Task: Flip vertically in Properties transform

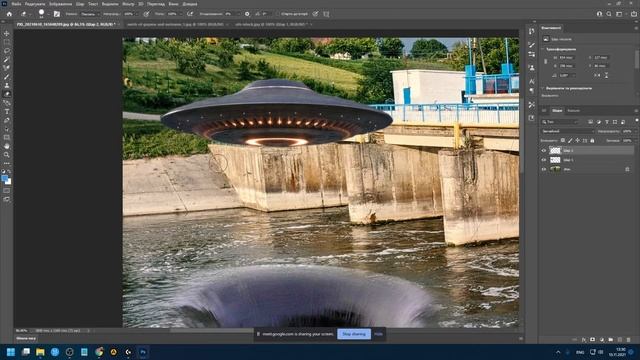Action: [607, 76]
